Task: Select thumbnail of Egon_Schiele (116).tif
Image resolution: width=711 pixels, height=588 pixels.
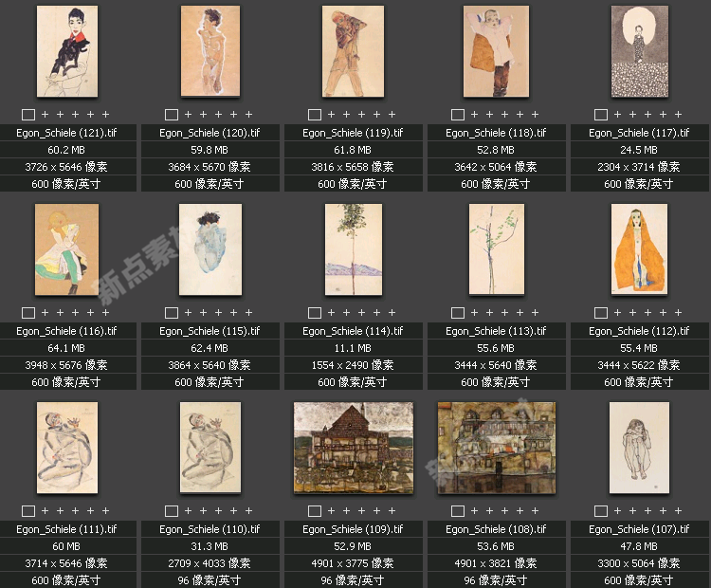Action: 66,249
